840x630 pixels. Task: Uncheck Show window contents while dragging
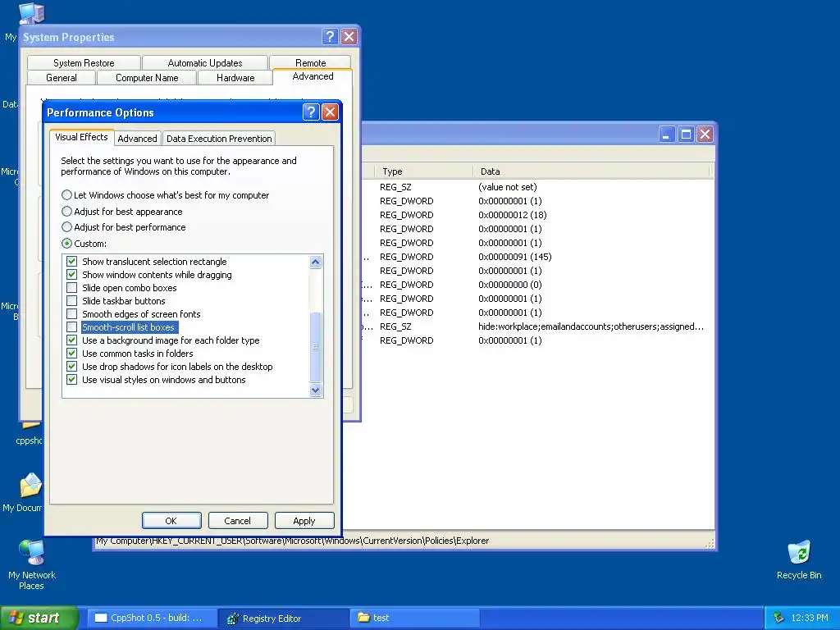point(72,274)
